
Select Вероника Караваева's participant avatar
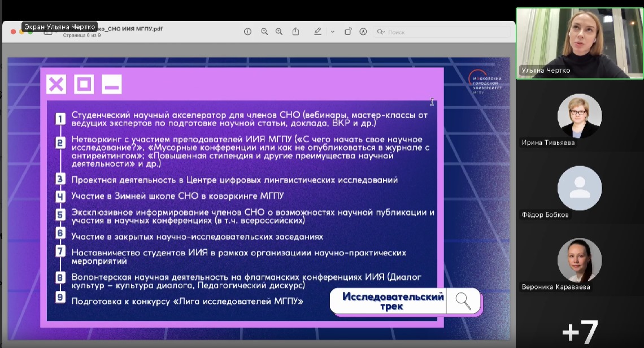pos(580,260)
